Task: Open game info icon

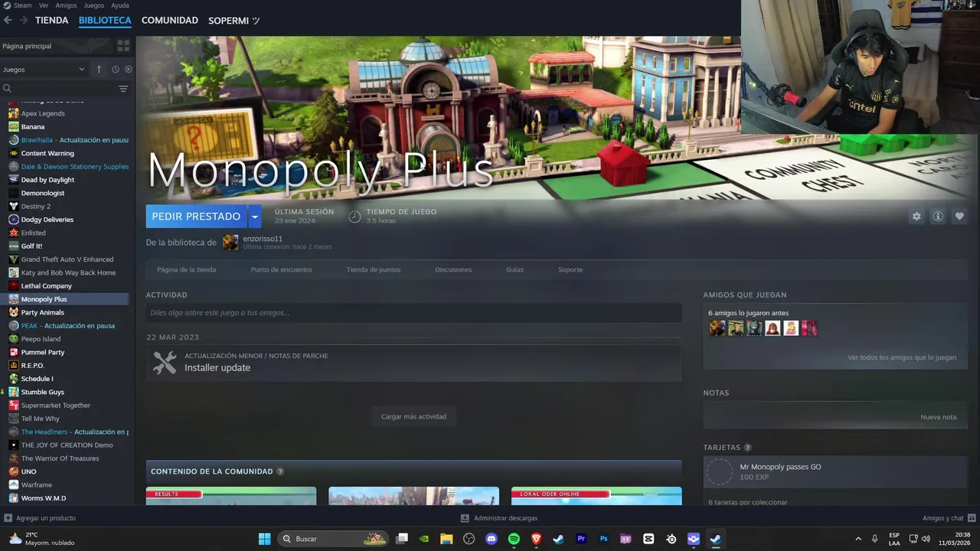Action: click(x=938, y=217)
